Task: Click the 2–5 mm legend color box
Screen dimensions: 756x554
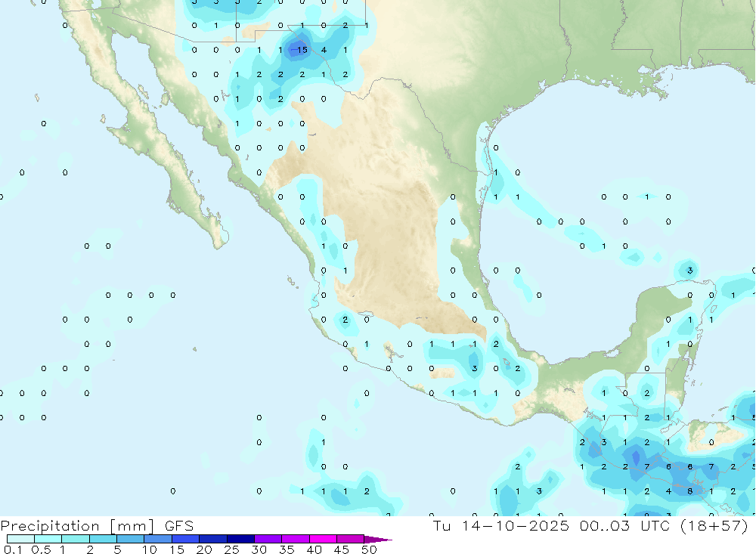Action: (103, 539)
